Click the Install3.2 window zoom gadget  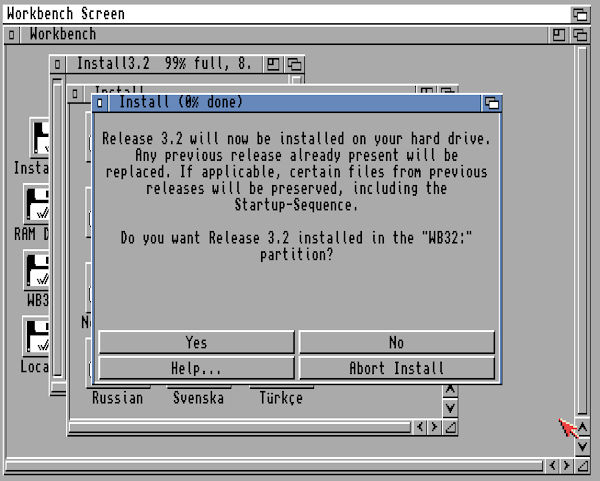(273, 64)
